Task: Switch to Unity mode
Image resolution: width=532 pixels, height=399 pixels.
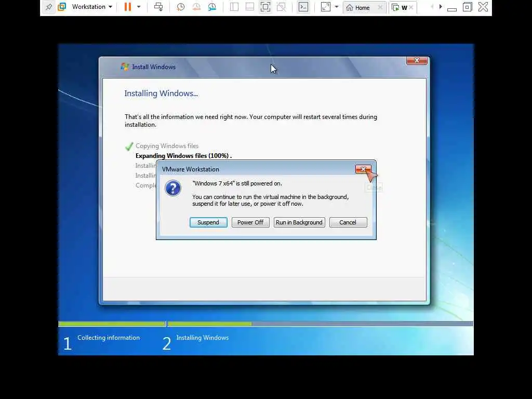Action: (x=281, y=7)
